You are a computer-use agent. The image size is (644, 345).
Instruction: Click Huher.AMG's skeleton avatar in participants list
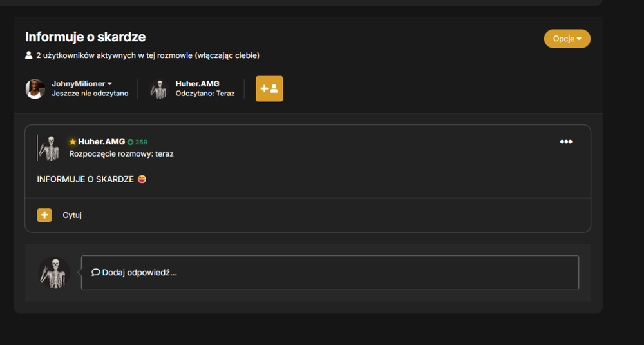pos(159,89)
